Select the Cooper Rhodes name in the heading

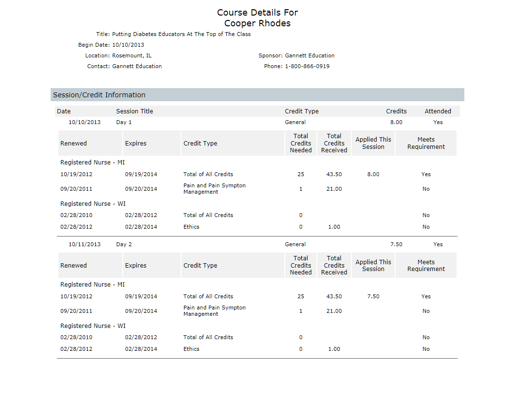[257, 23]
